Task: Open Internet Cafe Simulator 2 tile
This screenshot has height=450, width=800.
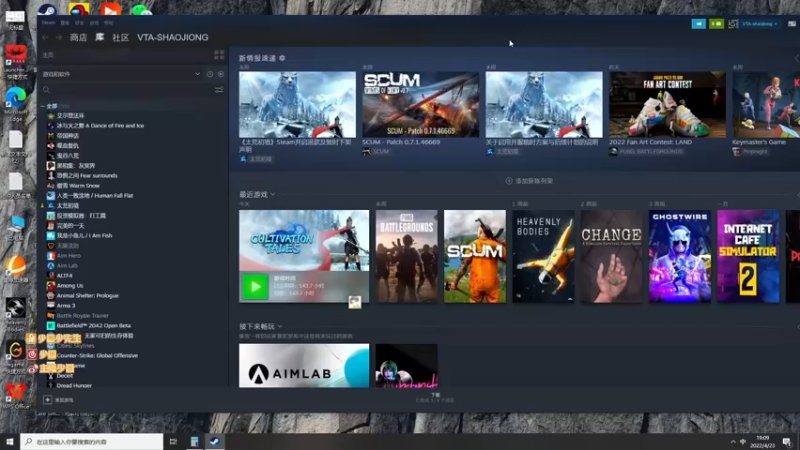Action: pos(748,256)
